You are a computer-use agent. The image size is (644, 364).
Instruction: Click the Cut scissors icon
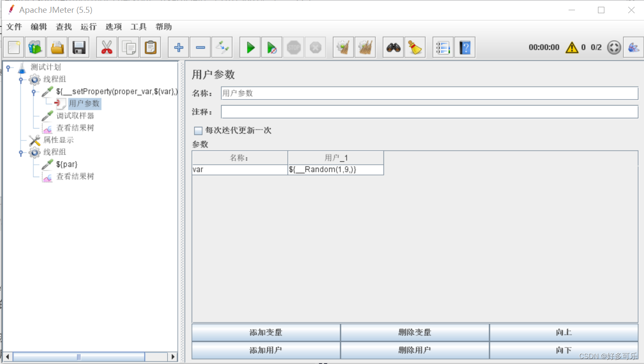point(107,47)
